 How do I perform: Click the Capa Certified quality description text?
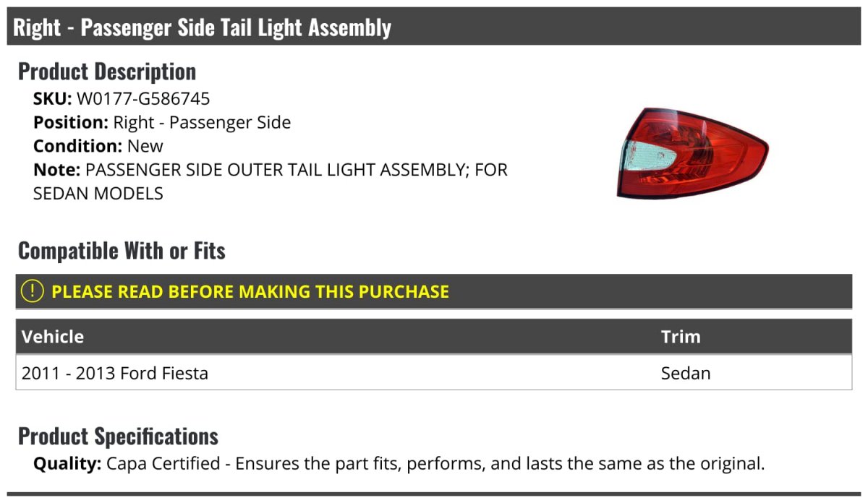coord(435,463)
